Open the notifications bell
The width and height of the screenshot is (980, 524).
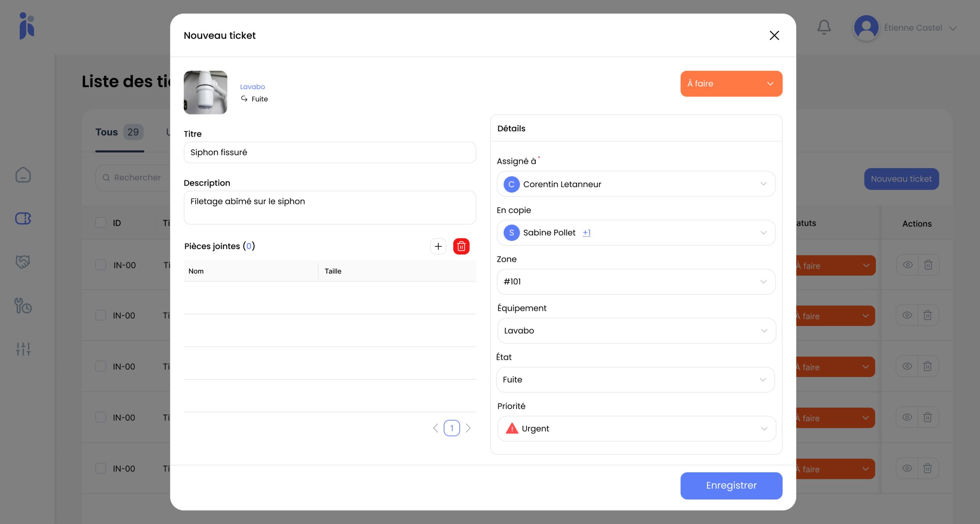pyautogui.click(x=824, y=28)
